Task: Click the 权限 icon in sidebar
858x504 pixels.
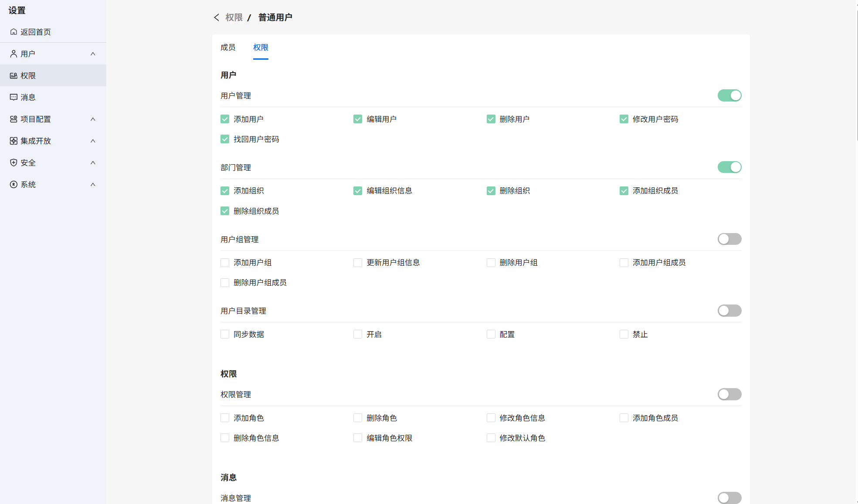Action: coord(14,75)
